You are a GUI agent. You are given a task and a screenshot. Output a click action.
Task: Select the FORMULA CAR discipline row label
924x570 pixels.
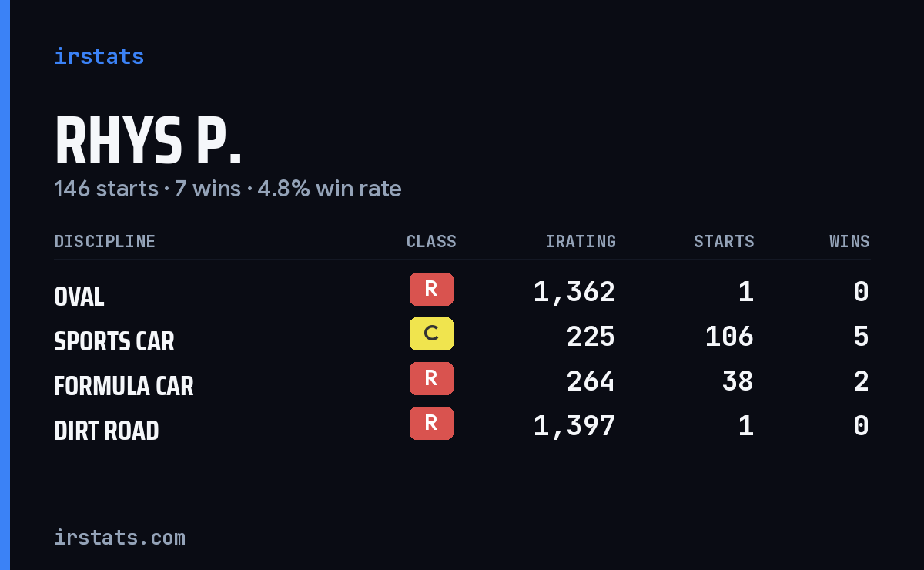[x=124, y=386]
